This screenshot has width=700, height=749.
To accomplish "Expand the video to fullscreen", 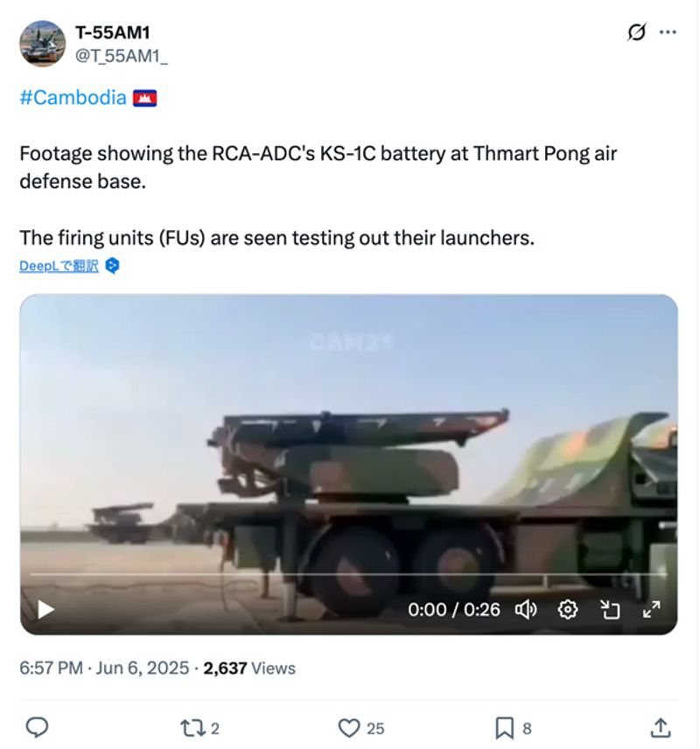I will pyautogui.click(x=651, y=609).
